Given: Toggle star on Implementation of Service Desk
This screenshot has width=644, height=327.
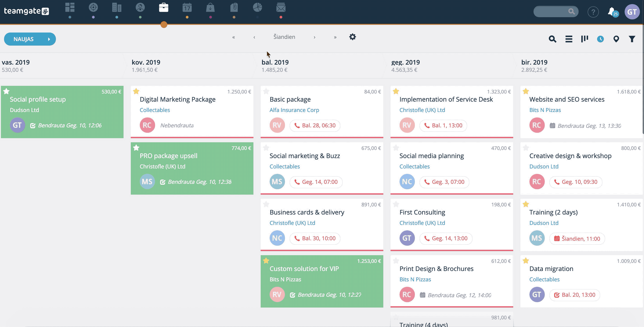Looking at the screenshot, I should pyautogui.click(x=396, y=91).
